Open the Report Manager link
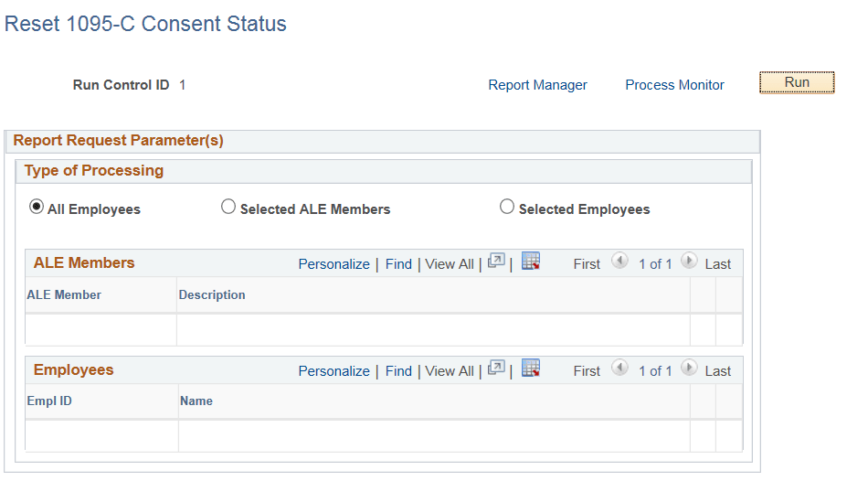The width and height of the screenshot is (868, 481). tap(537, 85)
